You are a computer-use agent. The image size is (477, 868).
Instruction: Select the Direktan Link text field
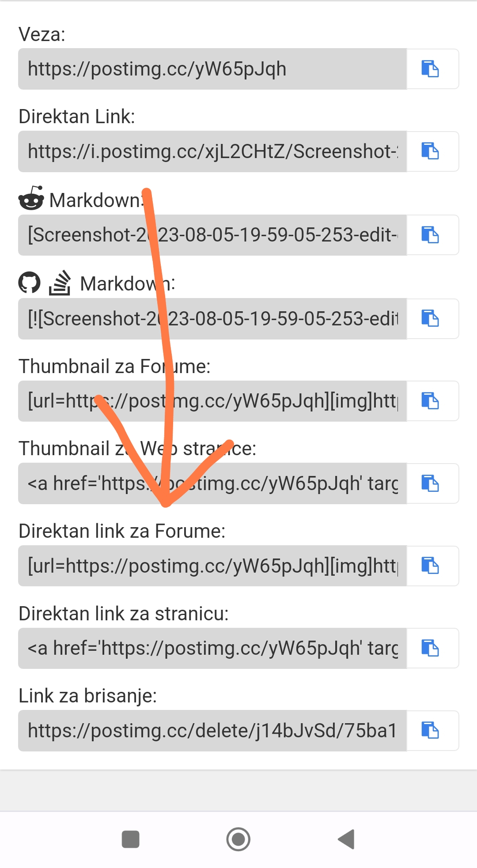(x=212, y=151)
